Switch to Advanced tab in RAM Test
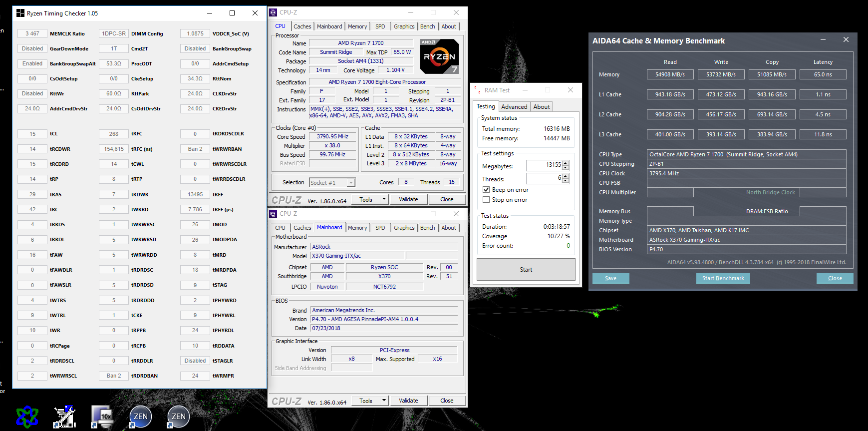The image size is (868, 431). tap(514, 107)
